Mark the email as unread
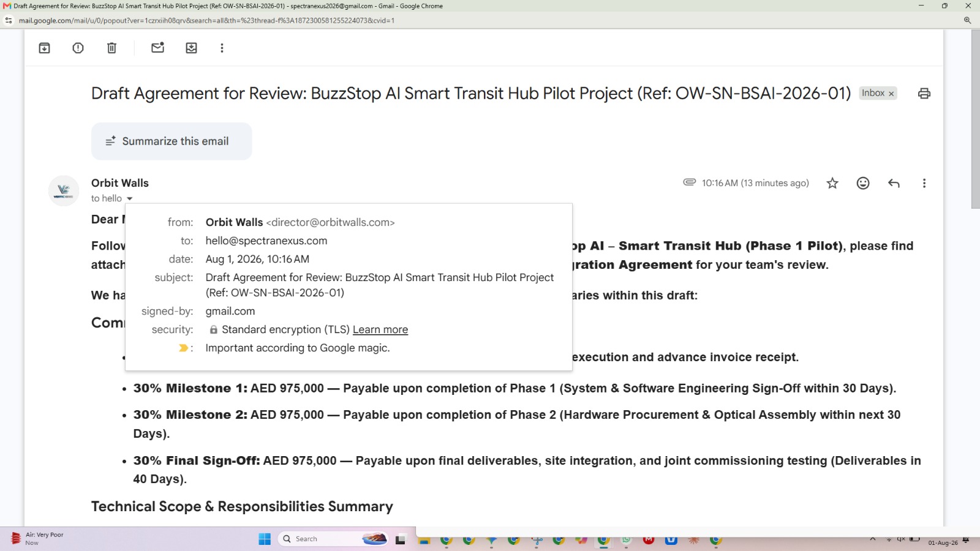The image size is (980, 551). pyautogui.click(x=158, y=48)
